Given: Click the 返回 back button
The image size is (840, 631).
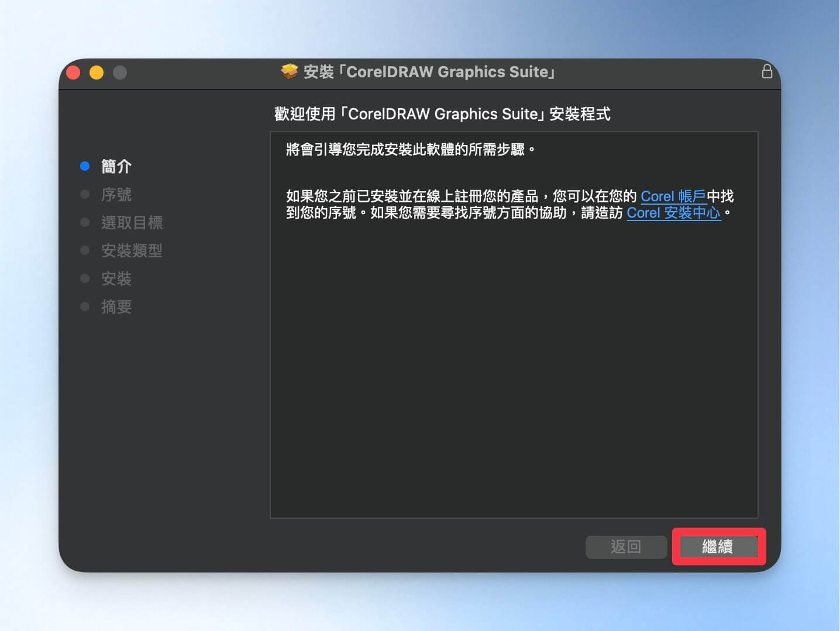Looking at the screenshot, I should point(626,547).
